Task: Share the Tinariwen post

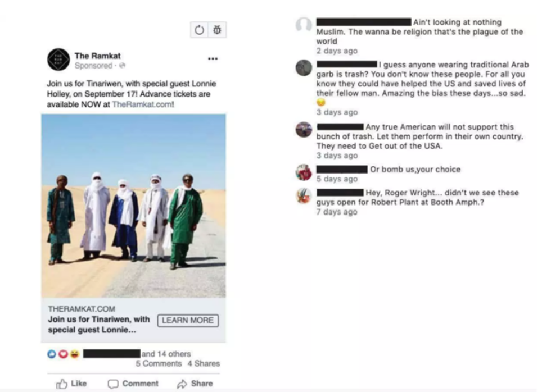Action: (195, 384)
